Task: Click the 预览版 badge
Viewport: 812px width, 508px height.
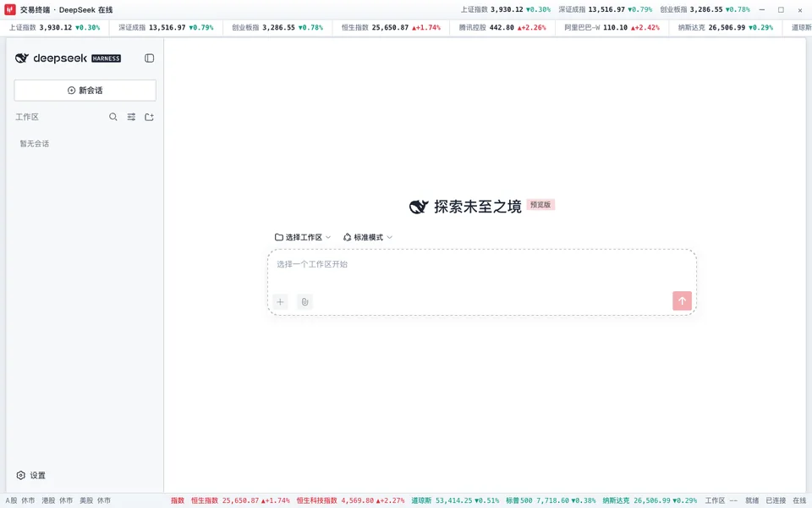Action: click(x=540, y=205)
